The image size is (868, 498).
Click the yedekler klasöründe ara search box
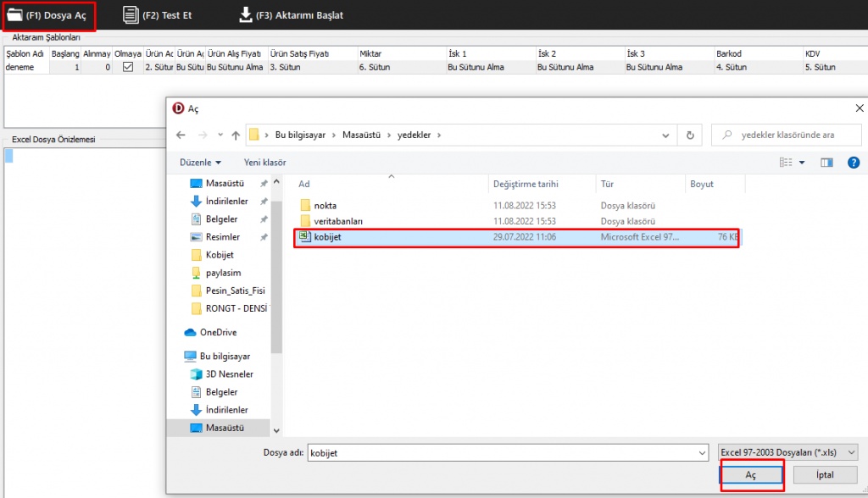pos(786,135)
